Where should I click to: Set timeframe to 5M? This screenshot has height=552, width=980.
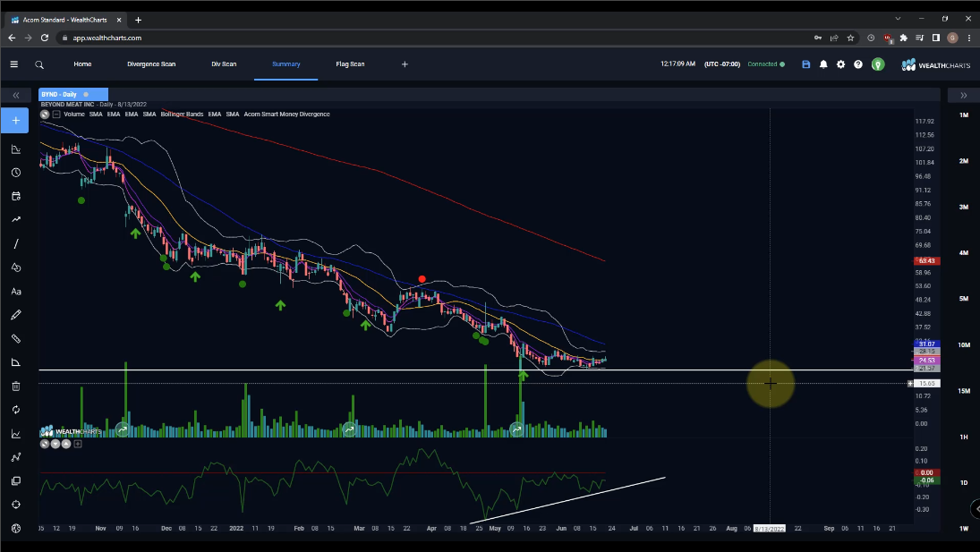(964, 299)
